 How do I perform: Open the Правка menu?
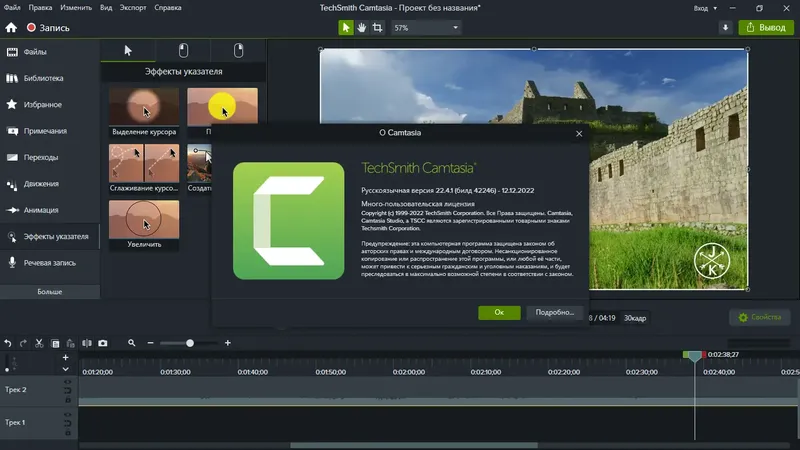(x=40, y=8)
